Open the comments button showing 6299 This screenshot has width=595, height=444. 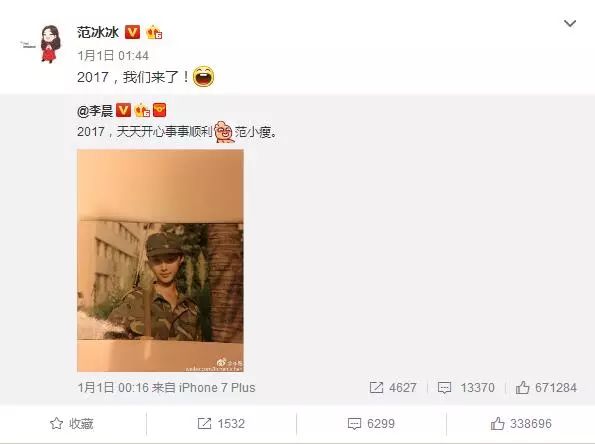tap(371, 424)
